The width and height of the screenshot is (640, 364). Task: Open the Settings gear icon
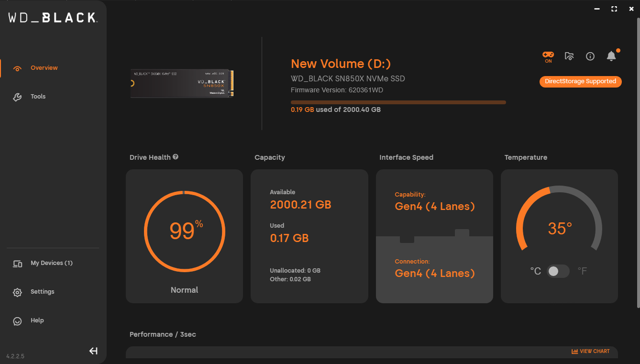(18, 292)
